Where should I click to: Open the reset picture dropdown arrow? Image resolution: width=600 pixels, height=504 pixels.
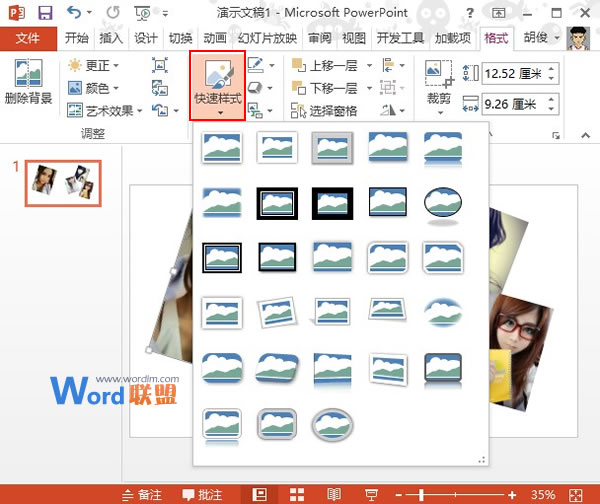point(176,111)
